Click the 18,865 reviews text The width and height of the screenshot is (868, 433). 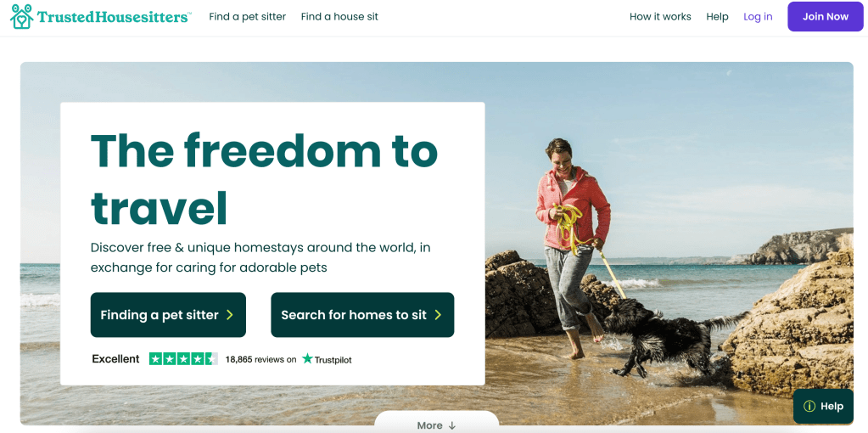(260, 359)
